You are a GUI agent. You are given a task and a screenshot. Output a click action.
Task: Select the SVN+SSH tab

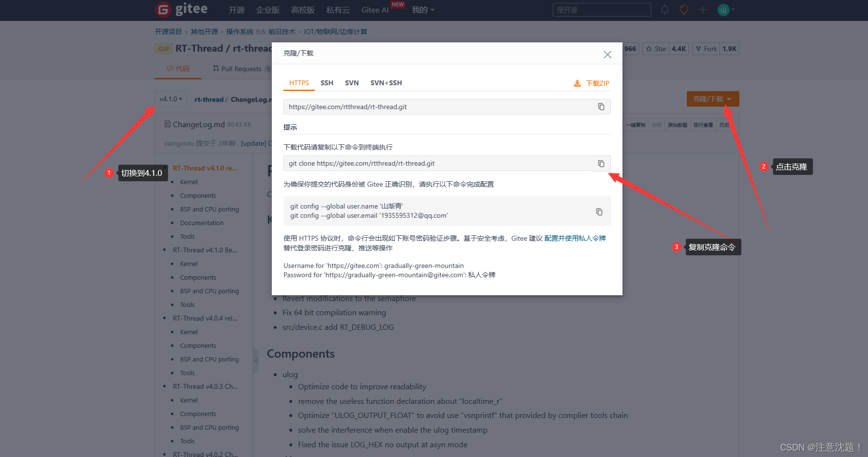(386, 83)
